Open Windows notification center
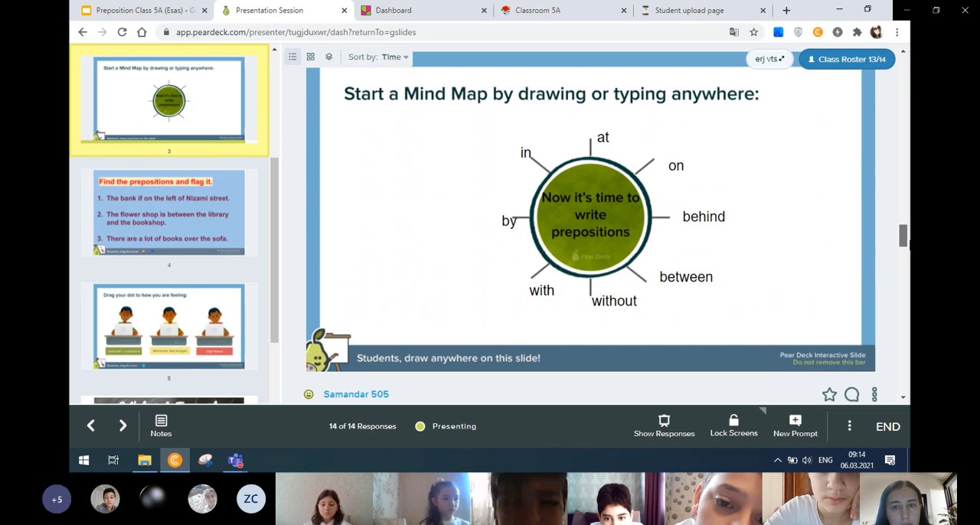Screen dimensions: 980x525 [x=890, y=460]
